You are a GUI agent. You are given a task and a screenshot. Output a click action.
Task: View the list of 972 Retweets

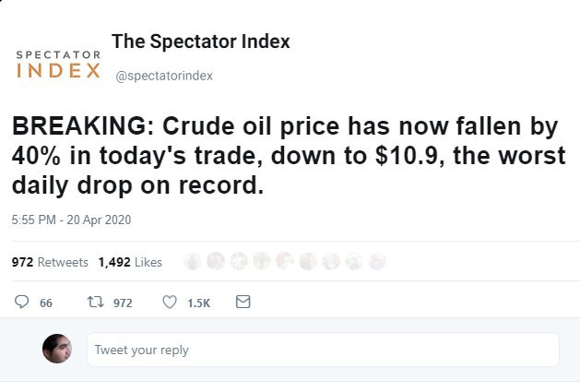pos(49,262)
